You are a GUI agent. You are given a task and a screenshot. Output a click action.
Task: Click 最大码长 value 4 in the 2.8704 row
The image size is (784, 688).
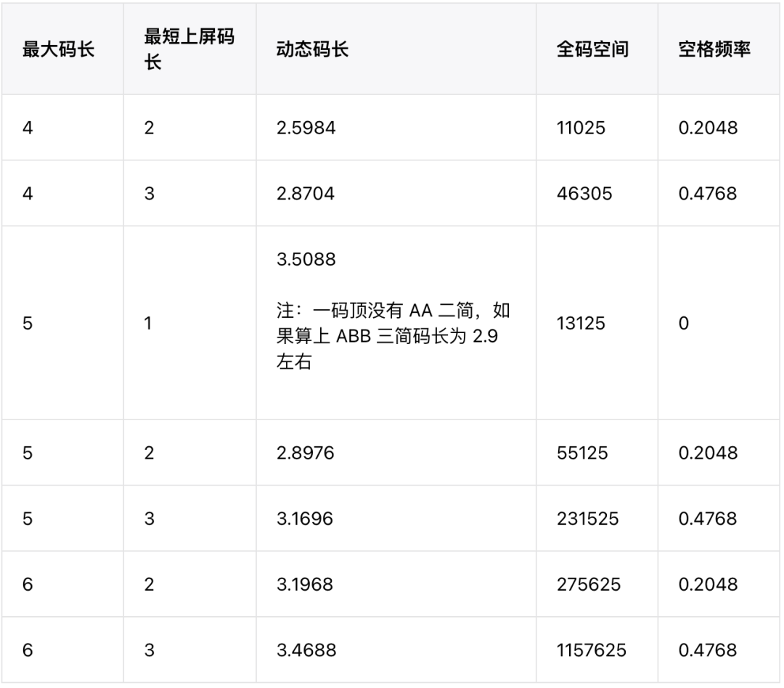[x=28, y=194]
